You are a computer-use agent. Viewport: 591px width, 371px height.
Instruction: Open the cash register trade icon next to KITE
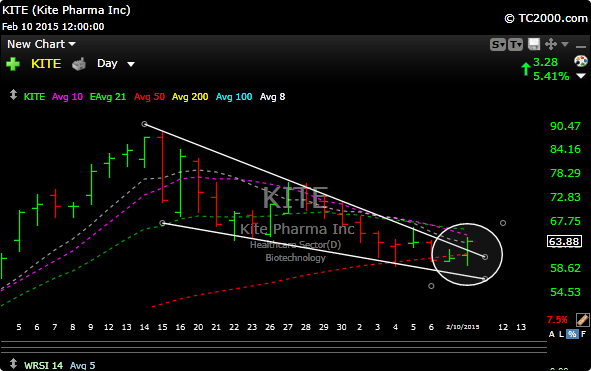pyautogui.click(x=79, y=64)
